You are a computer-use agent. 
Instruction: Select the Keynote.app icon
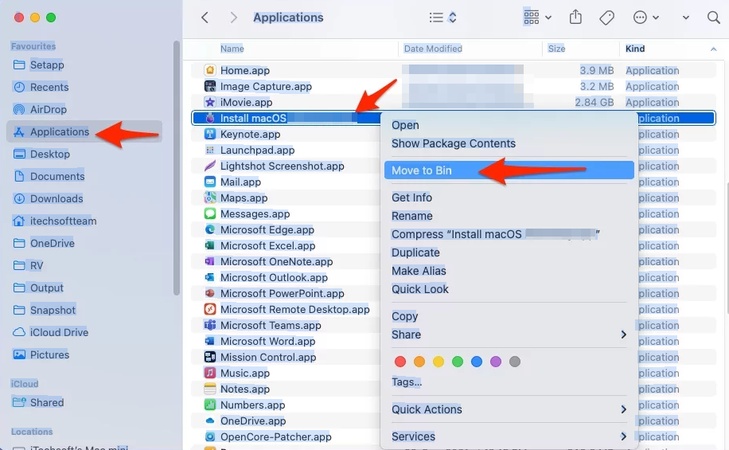[210, 134]
